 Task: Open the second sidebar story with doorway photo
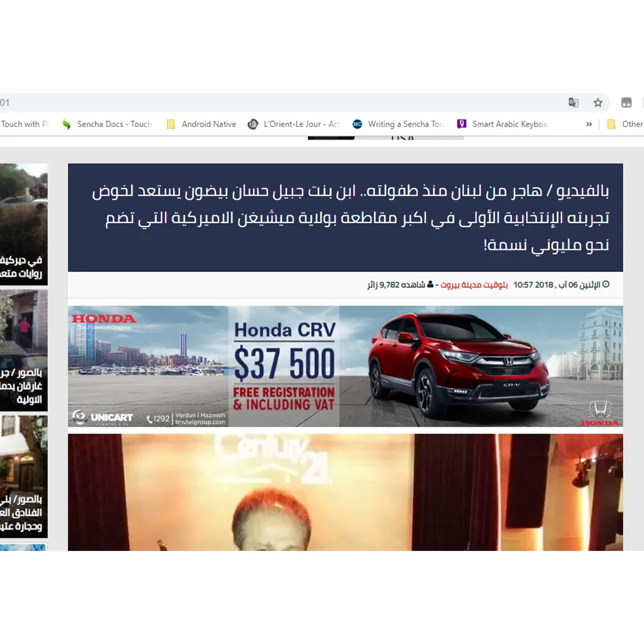[24, 349]
